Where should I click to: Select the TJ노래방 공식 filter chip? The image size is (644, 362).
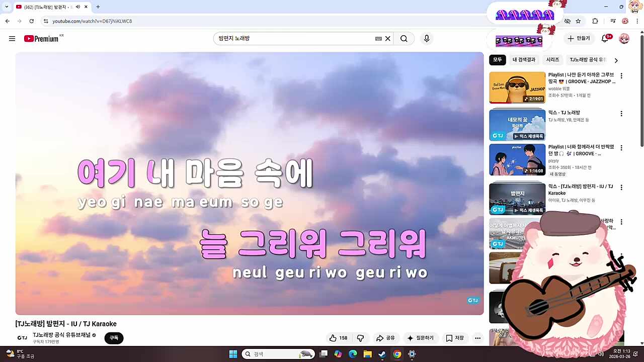click(x=588, y=60)
